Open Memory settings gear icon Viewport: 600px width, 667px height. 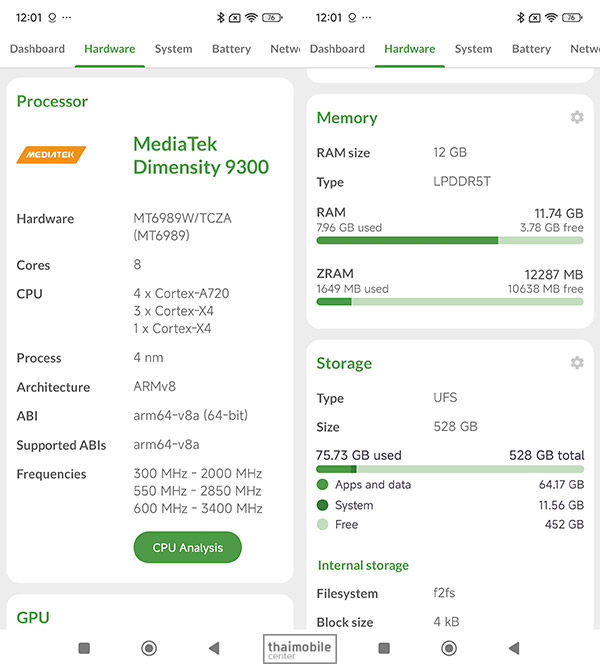pos(577,117)
